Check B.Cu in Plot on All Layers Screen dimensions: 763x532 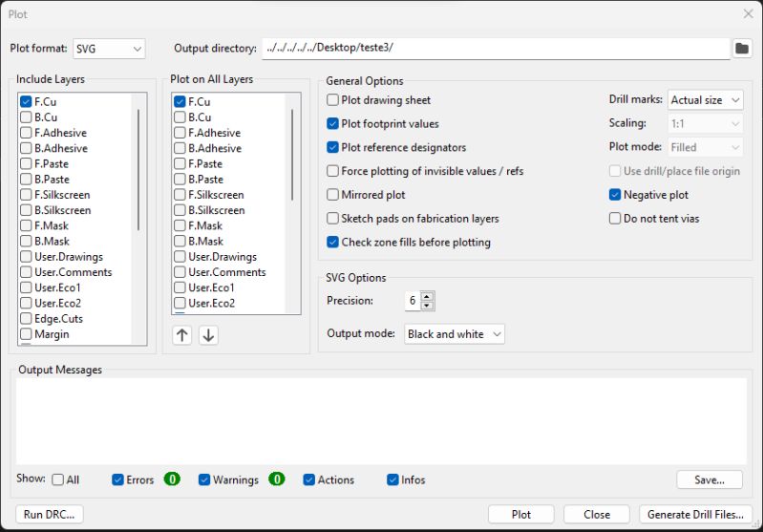[180, 117]
